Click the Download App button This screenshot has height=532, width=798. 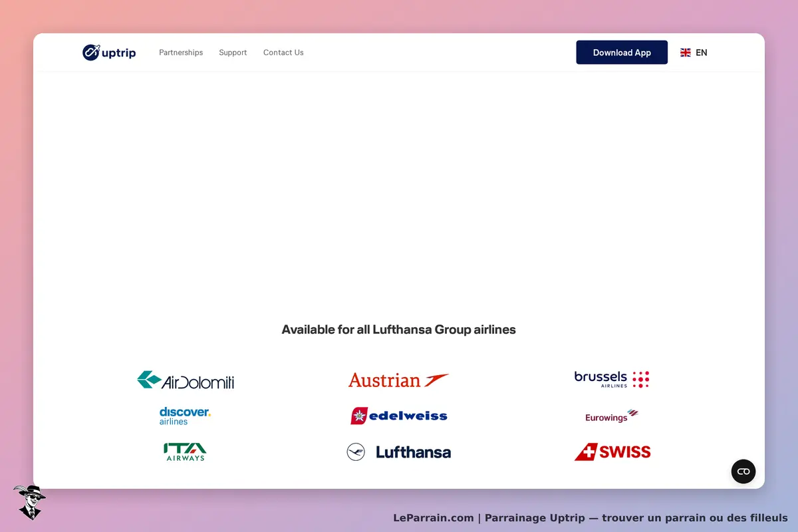pyautogui.click(x=622, y=53)
